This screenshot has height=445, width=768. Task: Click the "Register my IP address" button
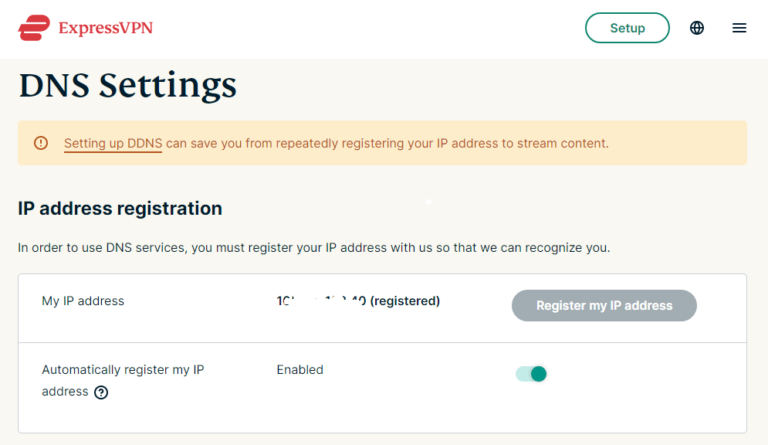click(604, 305)
